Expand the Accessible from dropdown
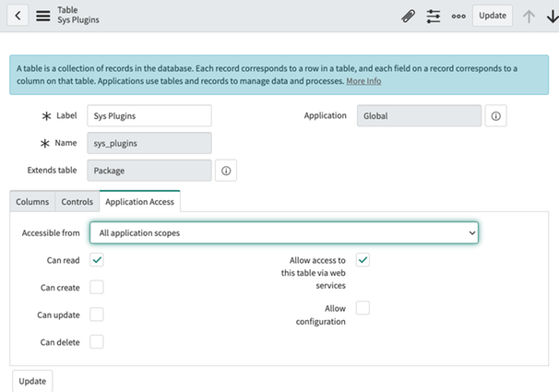 click(x=284, y=233)
